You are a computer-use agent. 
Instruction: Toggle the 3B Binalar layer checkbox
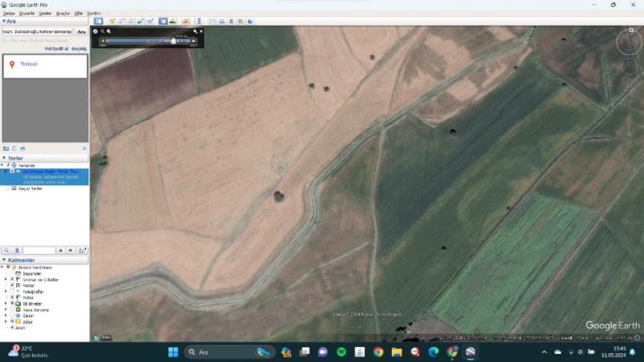pos(13,303)
